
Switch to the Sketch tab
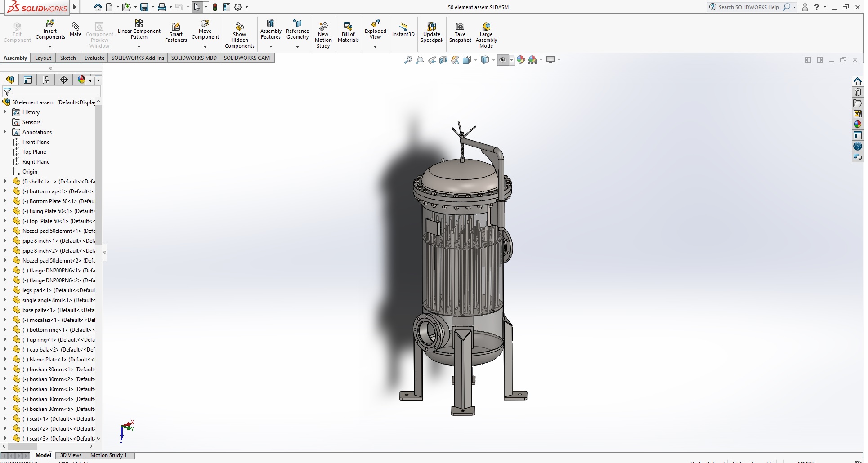click(x=68, y=58)
